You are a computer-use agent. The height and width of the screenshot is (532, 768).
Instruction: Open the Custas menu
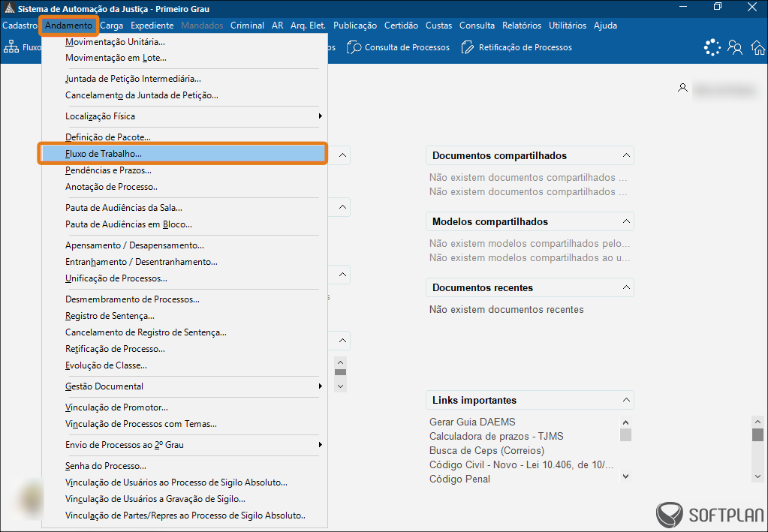[x=439, y=26]
